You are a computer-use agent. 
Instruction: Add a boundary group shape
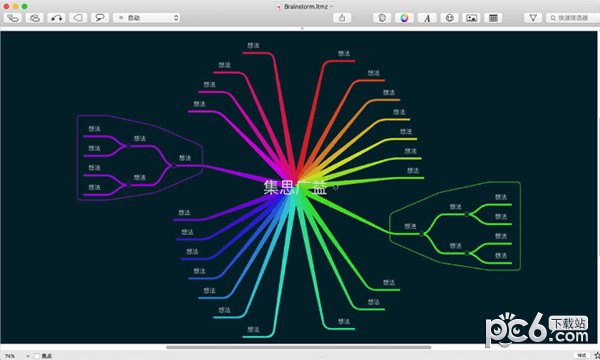pyautogui.click(x=78, y=18)
